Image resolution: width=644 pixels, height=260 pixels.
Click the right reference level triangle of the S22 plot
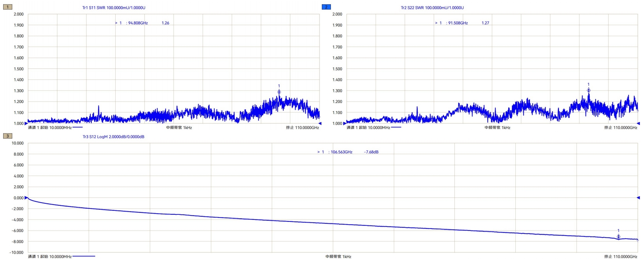coord(638,124)
